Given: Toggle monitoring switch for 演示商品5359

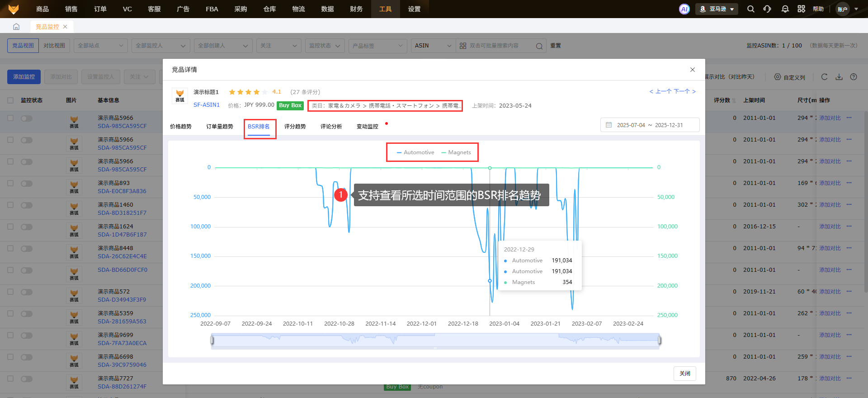Looking at the screenshot, I should pyautogui.click(x=27, y=314).
